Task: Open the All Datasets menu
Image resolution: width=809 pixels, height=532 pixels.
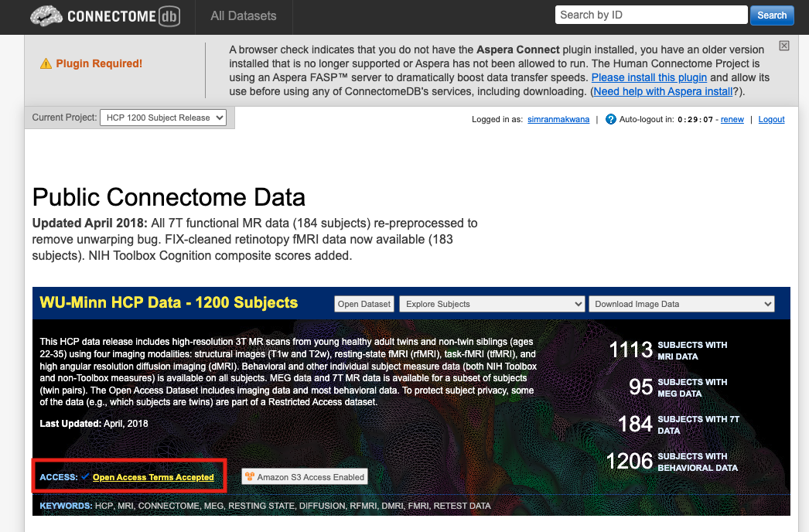Action: click(x=244, y=16)
